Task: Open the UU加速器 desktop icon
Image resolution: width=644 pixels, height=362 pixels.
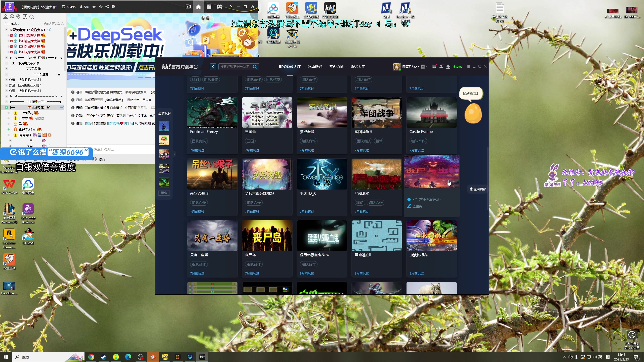Action: 273,35
